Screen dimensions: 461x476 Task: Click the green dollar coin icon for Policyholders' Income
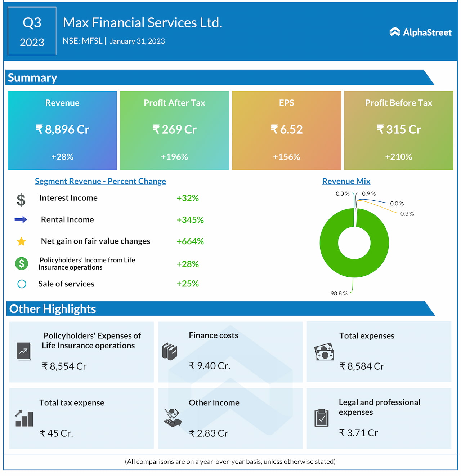[x=22, y=264]
